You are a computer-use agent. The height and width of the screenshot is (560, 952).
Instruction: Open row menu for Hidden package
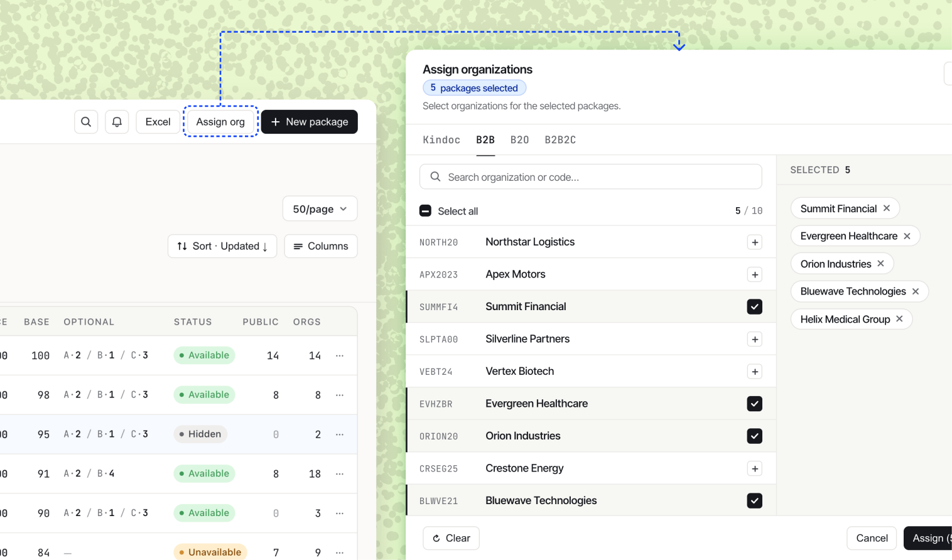pos(340,434)
